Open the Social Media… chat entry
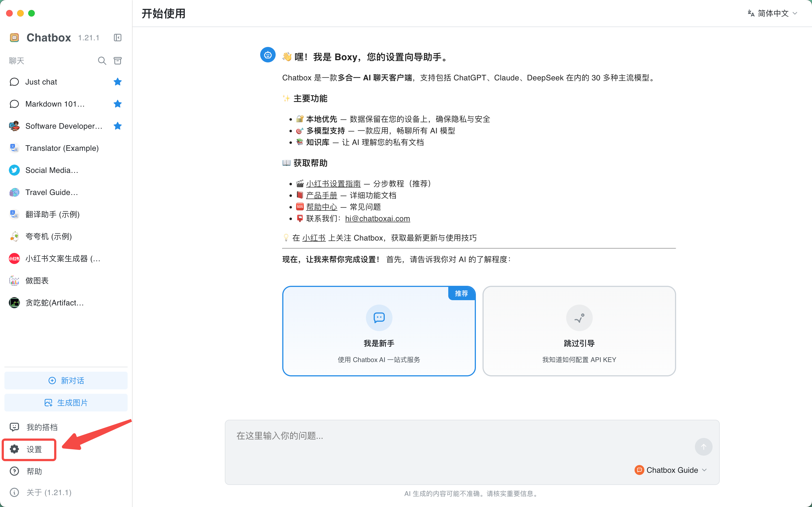Screen dimensions: 812x507 pyautogui.click(x=66, y=170)
